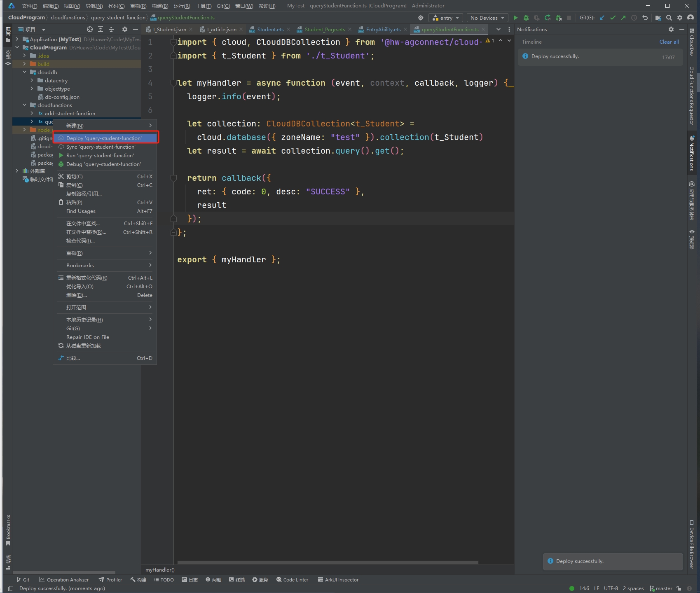Toggle the Device File Browser tool window
This screenshot has height=593, width=700.
692,544
